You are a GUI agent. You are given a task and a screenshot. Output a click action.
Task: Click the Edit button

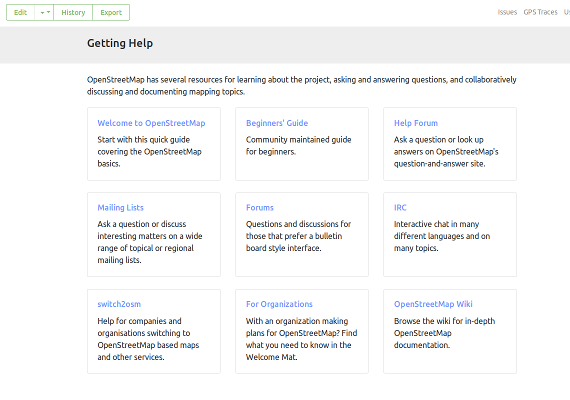click(20, 12)
